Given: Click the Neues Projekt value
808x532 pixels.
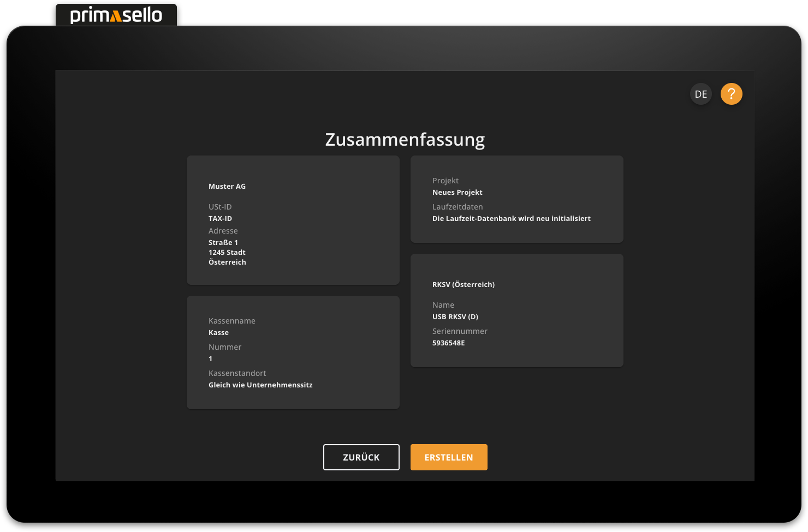Looking at the screenshot, I should (x=457, y=193).
